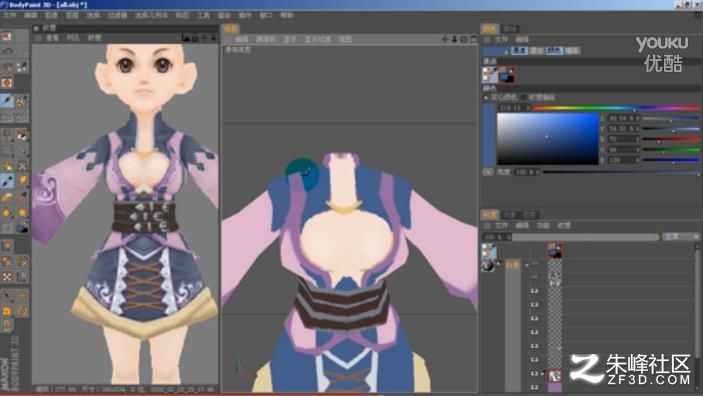
Task: Select the 实心颜色 radio option
Action: (486, 97)
